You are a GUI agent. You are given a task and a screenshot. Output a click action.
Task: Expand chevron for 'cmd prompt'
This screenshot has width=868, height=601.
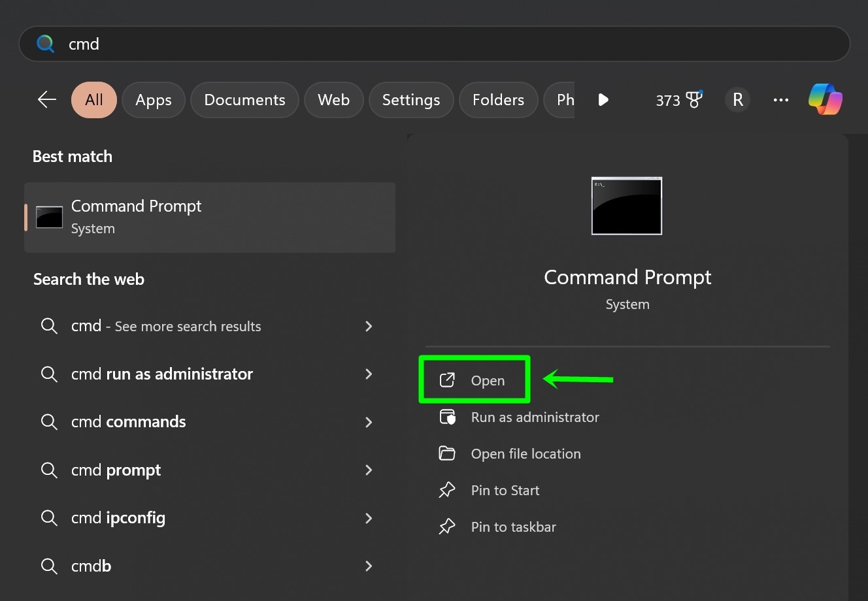pos(369,470)
